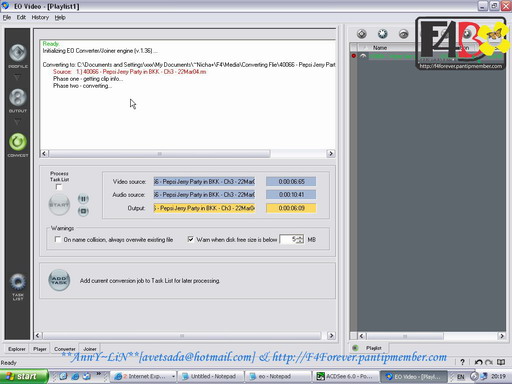The height and width of the screenshot is (384, 512).
Task: Click the first playlist toolbar icon
Action: (x=362, y=33)
